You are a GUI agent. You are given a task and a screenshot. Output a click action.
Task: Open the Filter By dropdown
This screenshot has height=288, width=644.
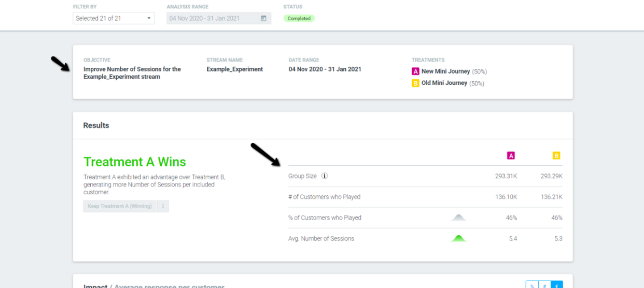[x=114, y=18]
